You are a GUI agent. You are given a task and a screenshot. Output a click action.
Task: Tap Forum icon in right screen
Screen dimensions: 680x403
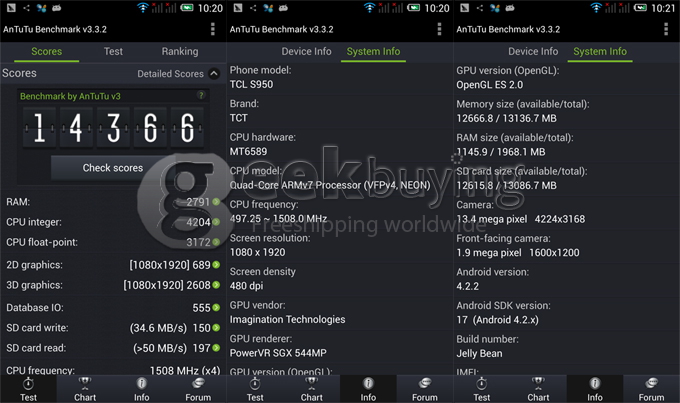[x=651, y=383]
